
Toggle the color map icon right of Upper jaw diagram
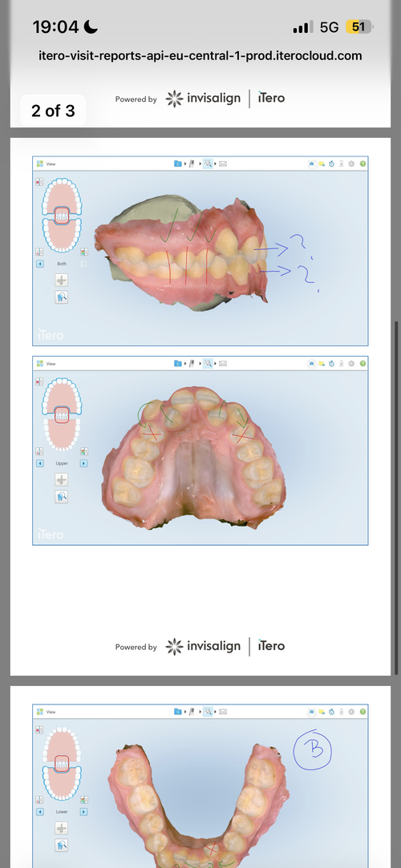tap(83, 451)
